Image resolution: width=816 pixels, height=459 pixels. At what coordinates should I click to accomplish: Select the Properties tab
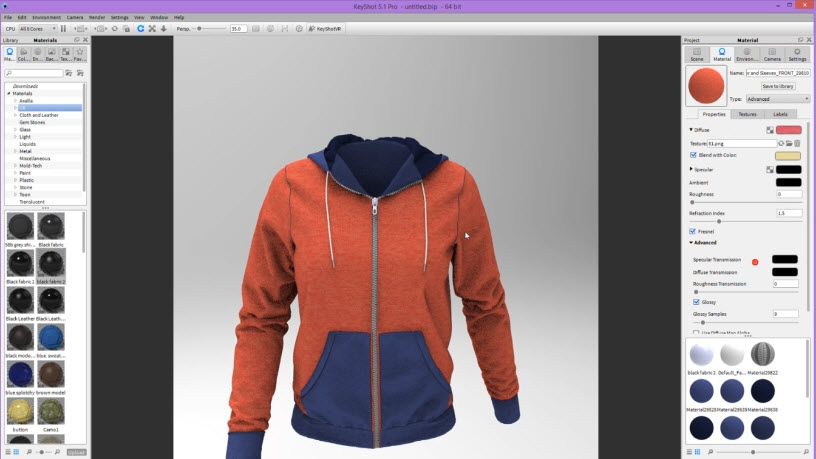coord(714,114)
